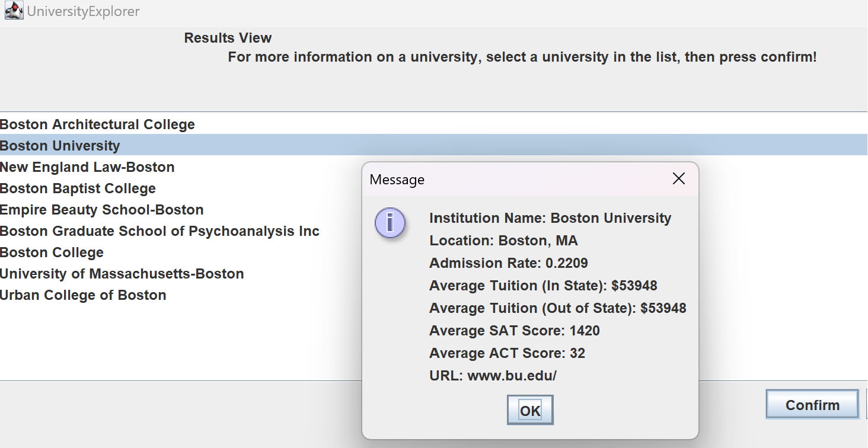
Task: Click the Average ACT Score: 32 line
Action: (x=507, y=353)
